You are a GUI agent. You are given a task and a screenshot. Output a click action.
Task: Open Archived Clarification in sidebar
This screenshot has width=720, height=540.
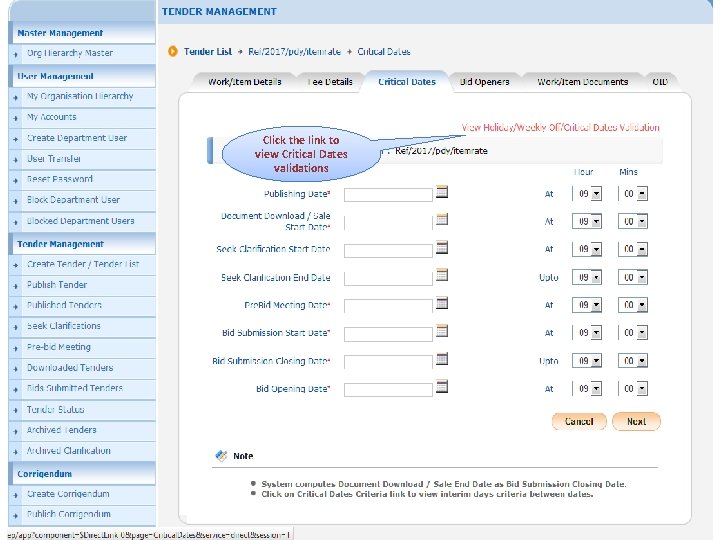pyautogui.click(x=68, y=450)
